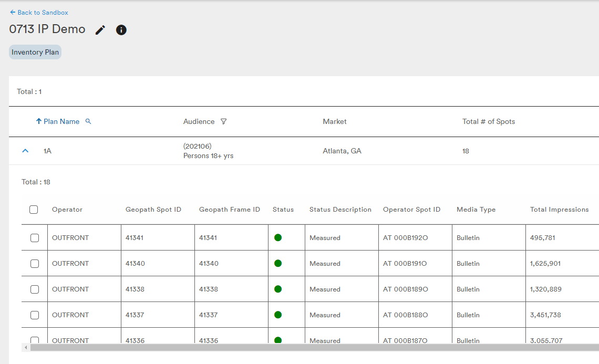Click the Total : 18 spots label
Image resolution: width=599 pixels, height=364 pixels.
(x=36, y=182)
